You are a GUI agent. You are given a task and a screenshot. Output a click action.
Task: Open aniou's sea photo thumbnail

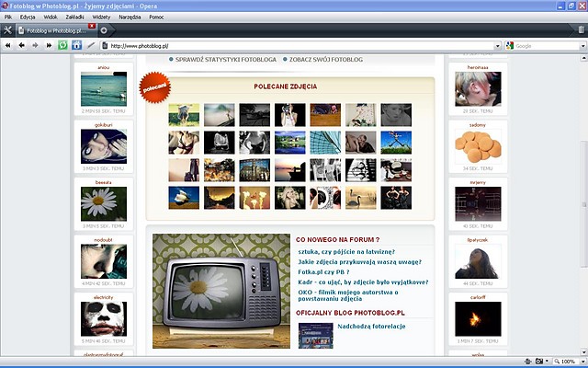click(x=104, y=89)
